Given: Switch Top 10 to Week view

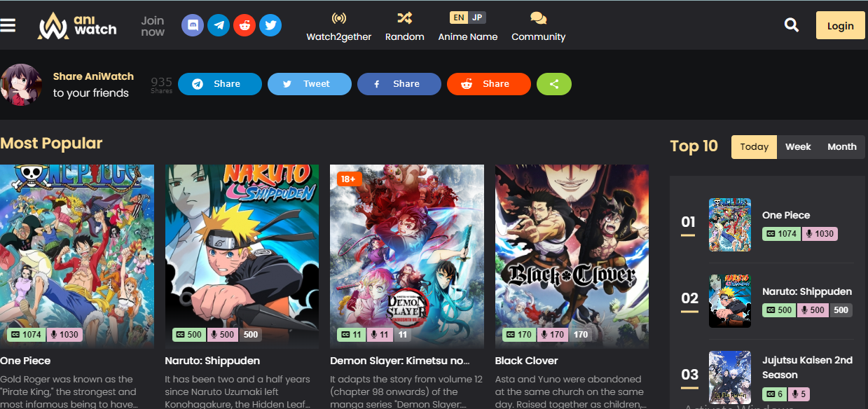Looking at the screenshot, I should click(x=798, y=146).
